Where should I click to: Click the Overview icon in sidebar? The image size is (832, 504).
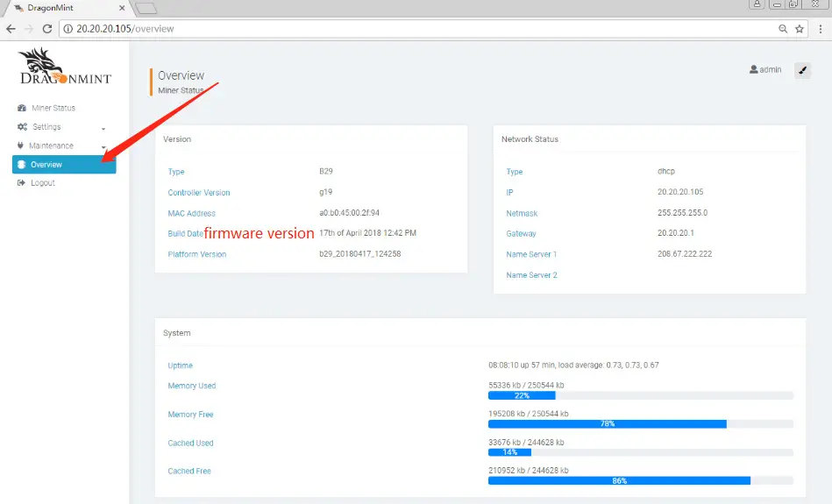21,165
